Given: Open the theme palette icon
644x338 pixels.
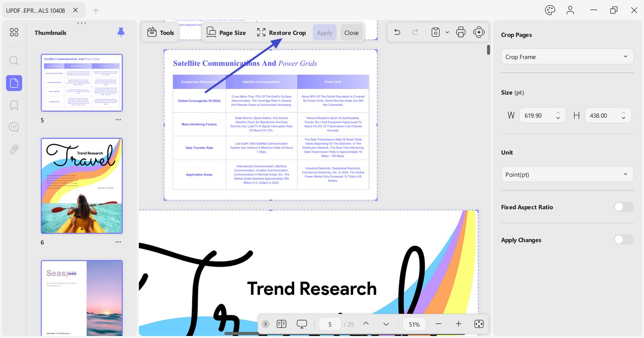Looking at the screenshot, I should tap(550, 10).
